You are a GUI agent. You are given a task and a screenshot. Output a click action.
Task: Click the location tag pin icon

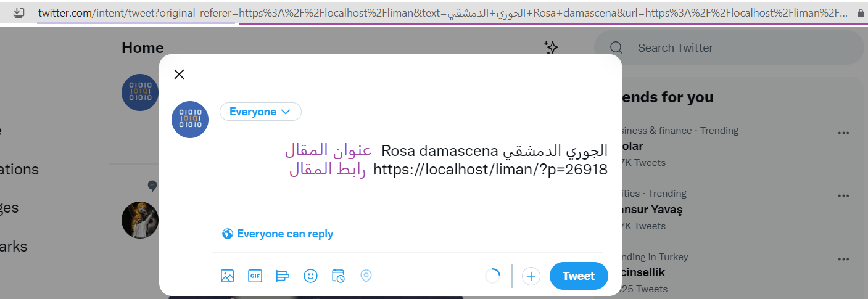[366, 276]
